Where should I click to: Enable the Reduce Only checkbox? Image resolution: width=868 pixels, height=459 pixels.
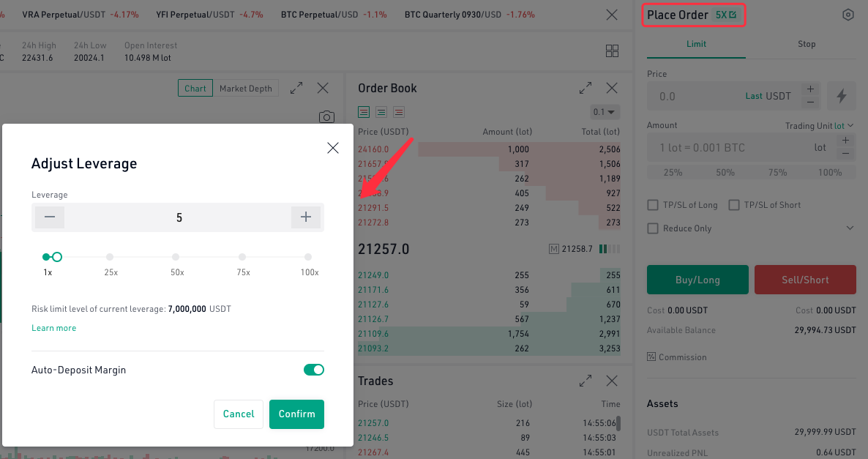[x=653, y=228]
